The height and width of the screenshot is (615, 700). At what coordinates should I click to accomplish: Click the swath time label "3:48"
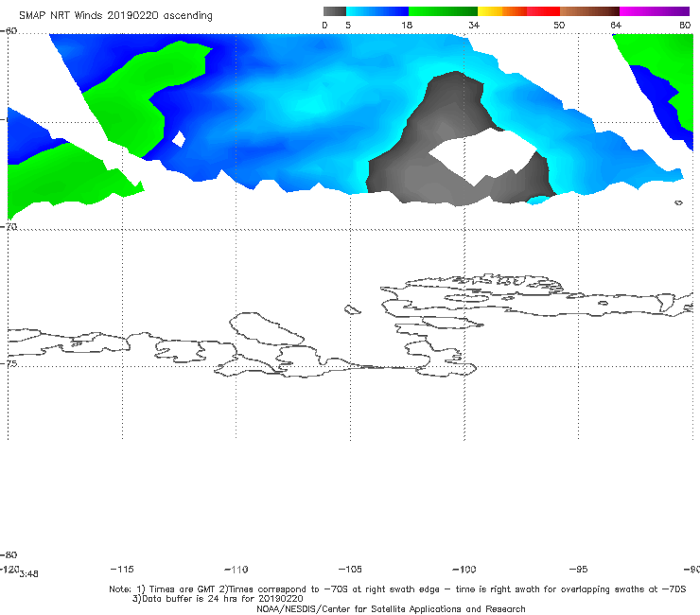coord(29,574)
